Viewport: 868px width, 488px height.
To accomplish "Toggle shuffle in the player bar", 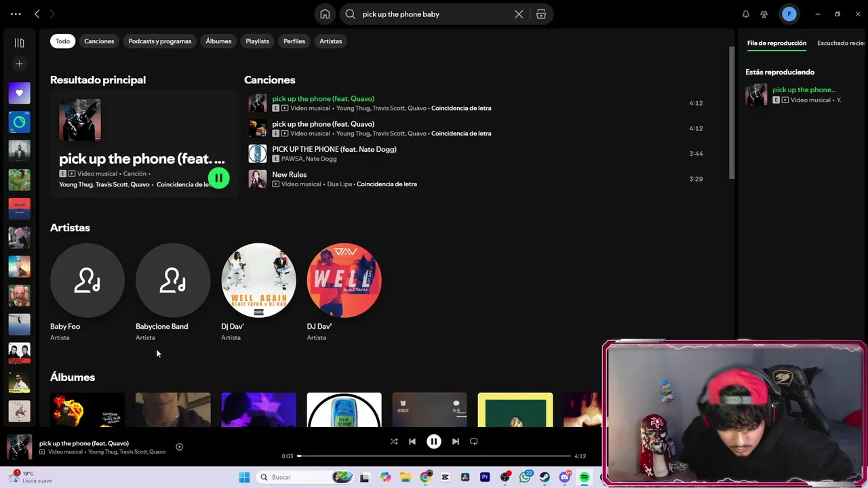I will coord(394,441).
